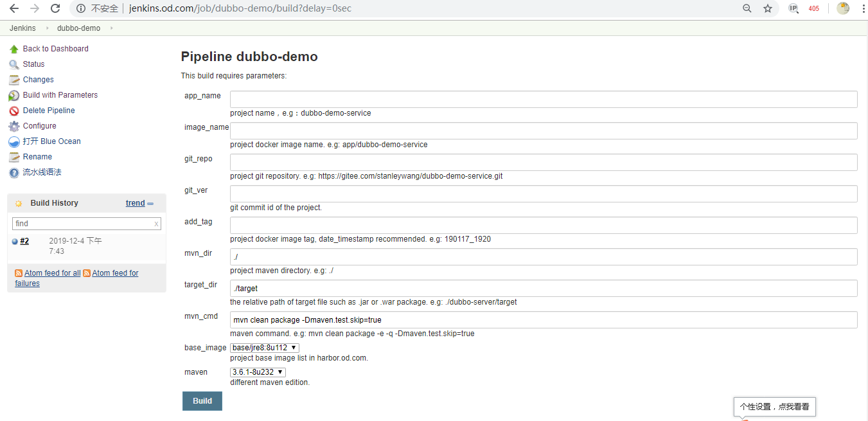This screenshot has height=421, width=868.
Task: Click the browser address bar URL
Action: (x=240, y=8)
